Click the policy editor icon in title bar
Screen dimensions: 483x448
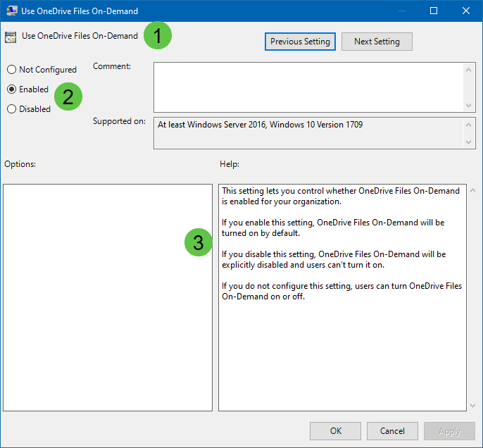click(x=11, y=11)
